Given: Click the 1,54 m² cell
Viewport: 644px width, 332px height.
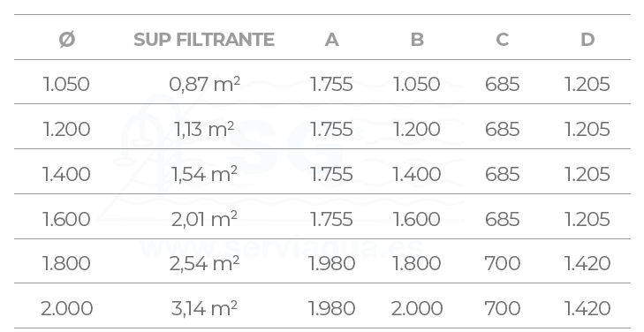Looking at the screenshot, I should 204,174.
